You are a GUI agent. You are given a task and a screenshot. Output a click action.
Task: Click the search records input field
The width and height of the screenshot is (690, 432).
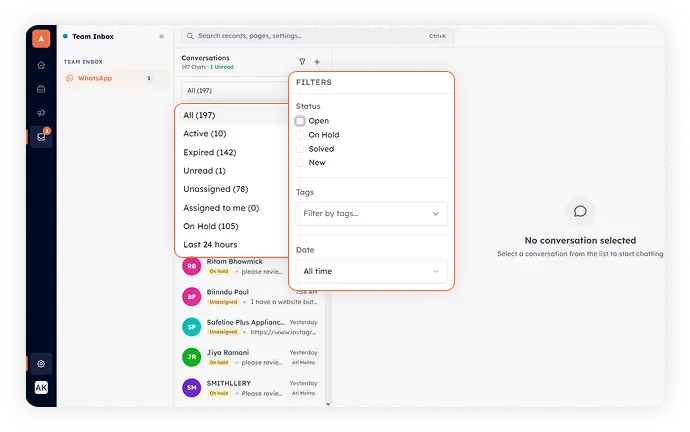[x=317, y=36]
